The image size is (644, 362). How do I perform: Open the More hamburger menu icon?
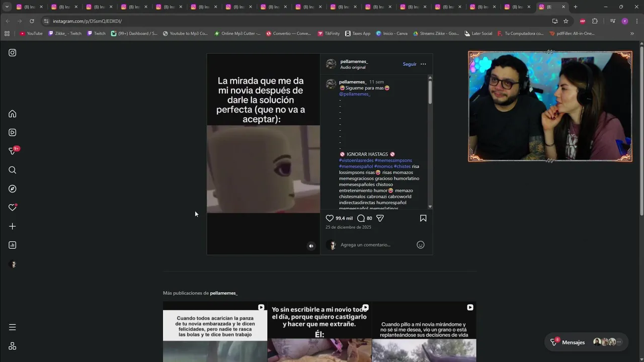coord(13,327)
